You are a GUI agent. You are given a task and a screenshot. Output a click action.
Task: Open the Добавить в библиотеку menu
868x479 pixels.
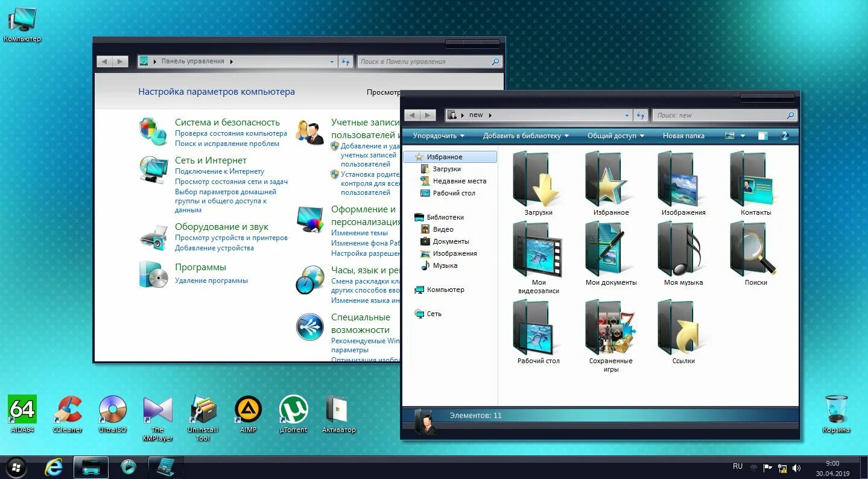point(524,136)
